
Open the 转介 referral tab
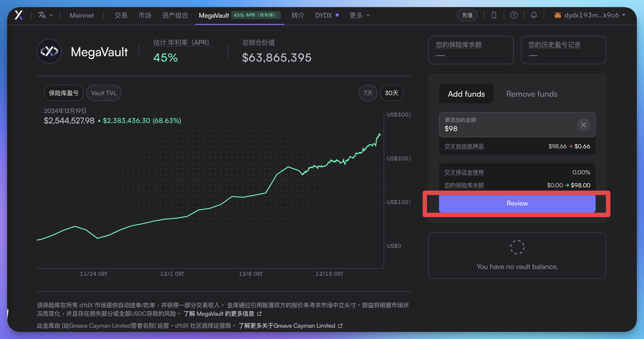coord(298,15)
